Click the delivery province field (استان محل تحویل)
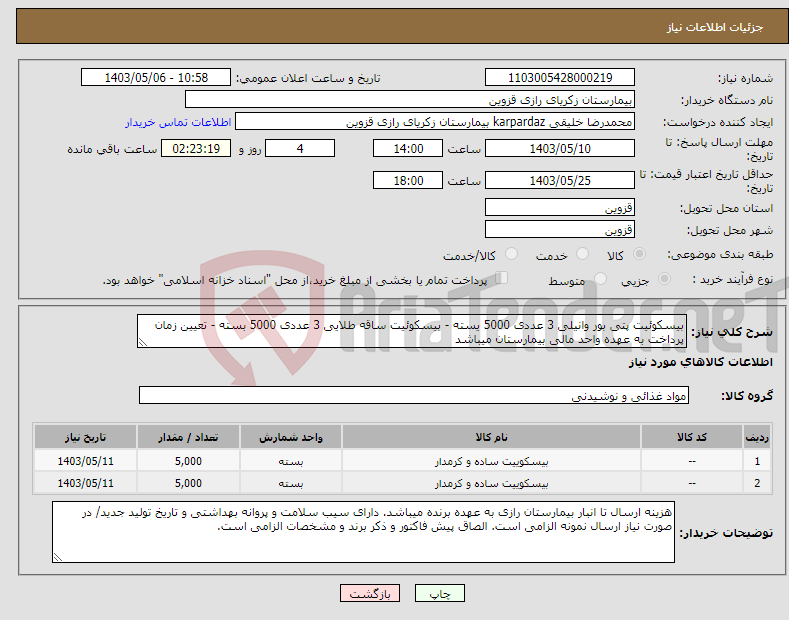Screen dimensions: 789x620 pyautogui.click(x=560, y=207)
